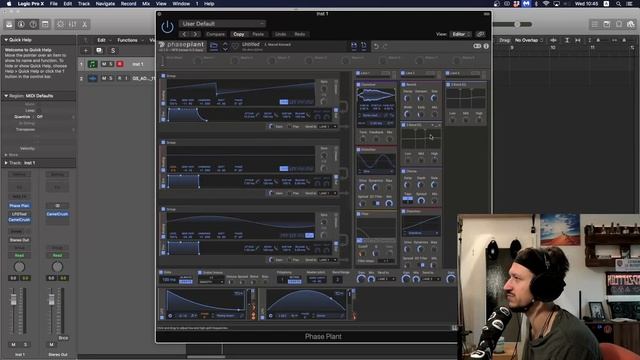Open the Track menu
The image size is (640, 360).
pos(84,4)
